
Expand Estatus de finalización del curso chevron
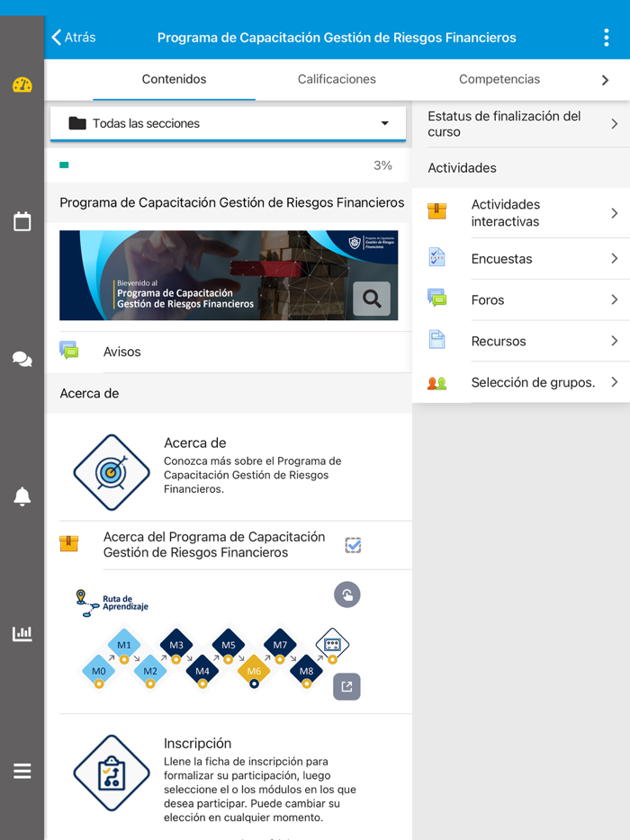pyautogui.click(x=615, y=124)
